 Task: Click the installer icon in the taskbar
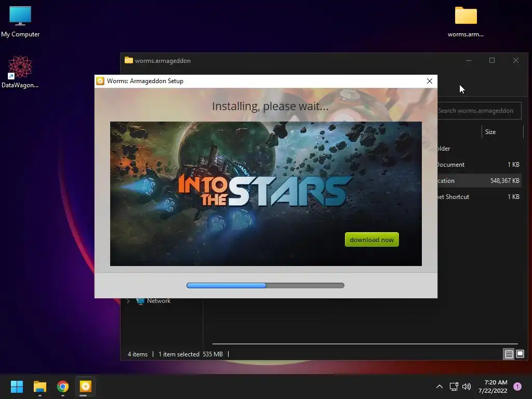point(86,387)
